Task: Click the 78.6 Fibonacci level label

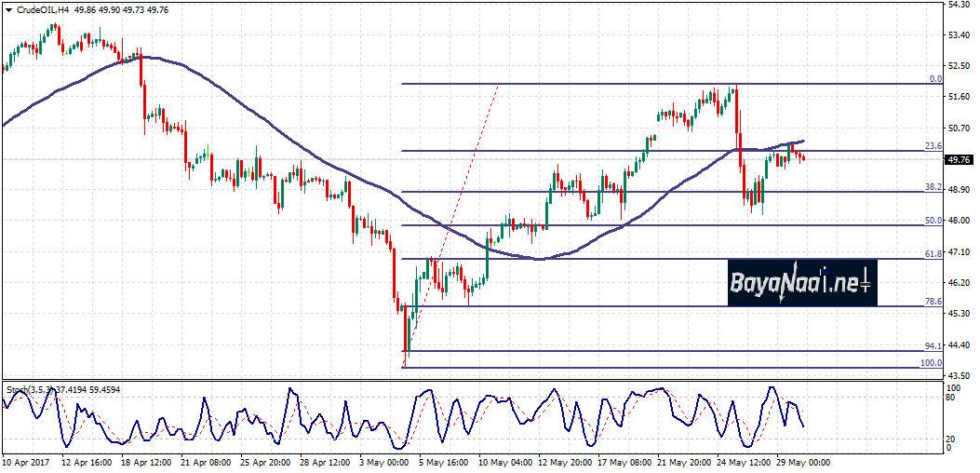Action: (933, 302)
